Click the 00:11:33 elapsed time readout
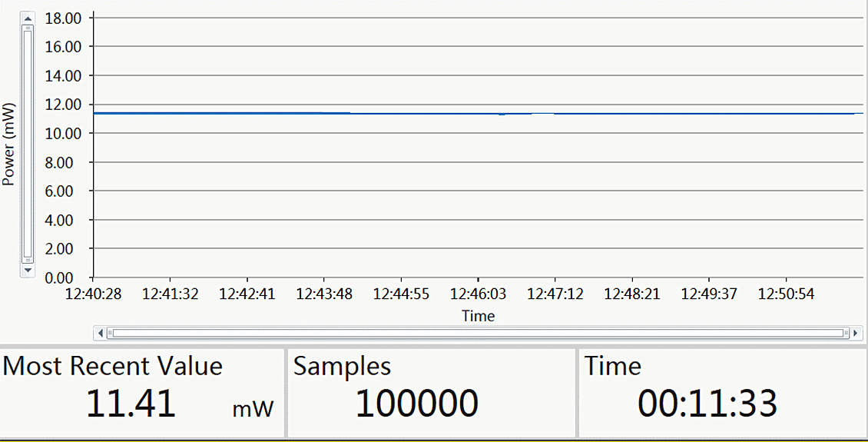This screenshot has height=442, width=868. [x=707, y=404]
